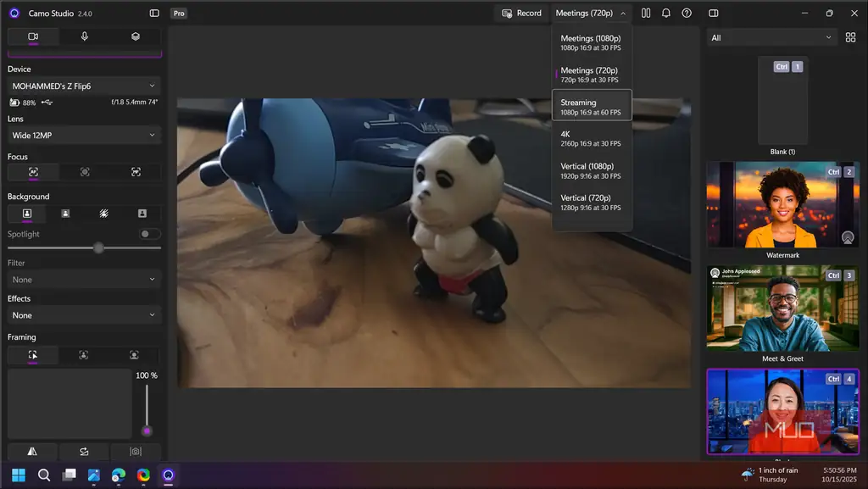Start recording with the Record button
The height and width of the screenshot is (489, 868).
[521, 14]
